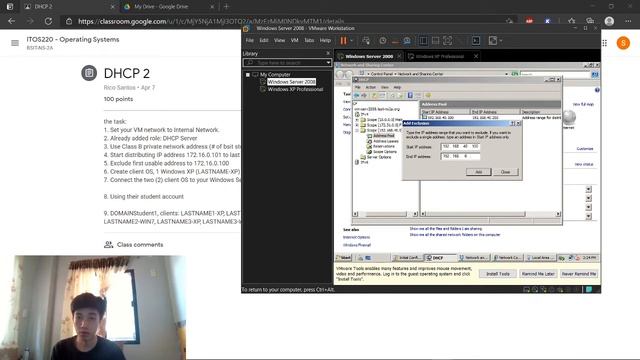Image resolution: width=640 pixels, height=360 pixels.
Task: Open the VMware File menu
Action: tap(249, 40)
